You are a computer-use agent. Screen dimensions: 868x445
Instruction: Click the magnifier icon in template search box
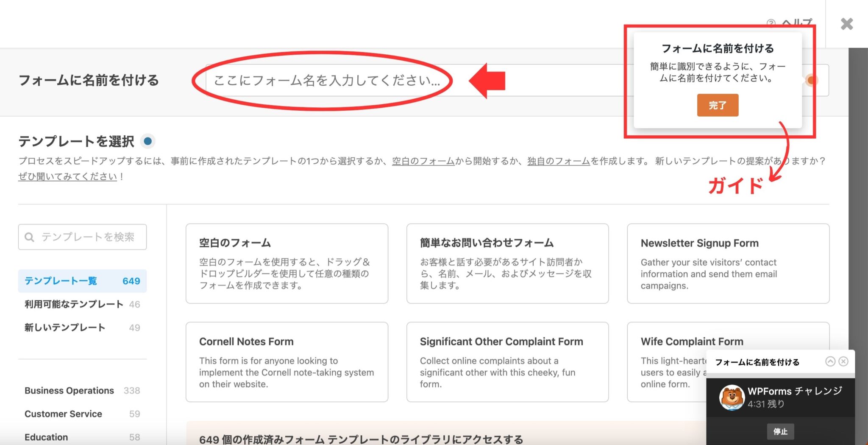[29, 237]
